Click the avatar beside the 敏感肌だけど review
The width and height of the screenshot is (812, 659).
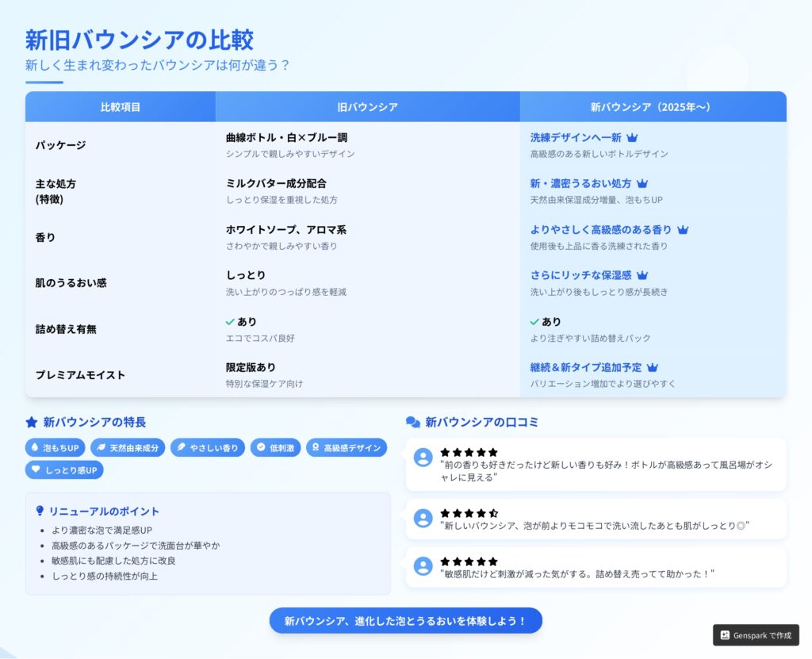423,566
